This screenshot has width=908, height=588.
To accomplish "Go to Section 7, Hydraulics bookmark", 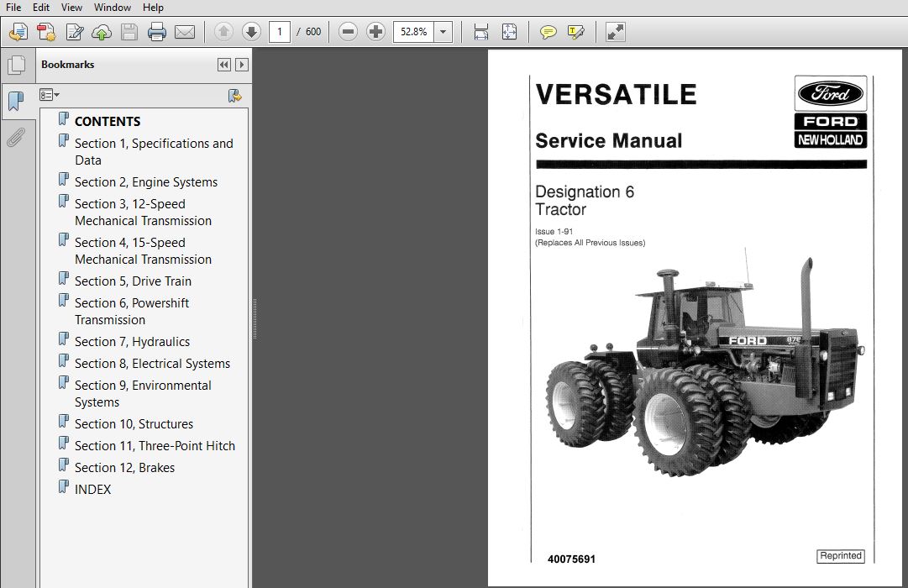I will point(132,342).
